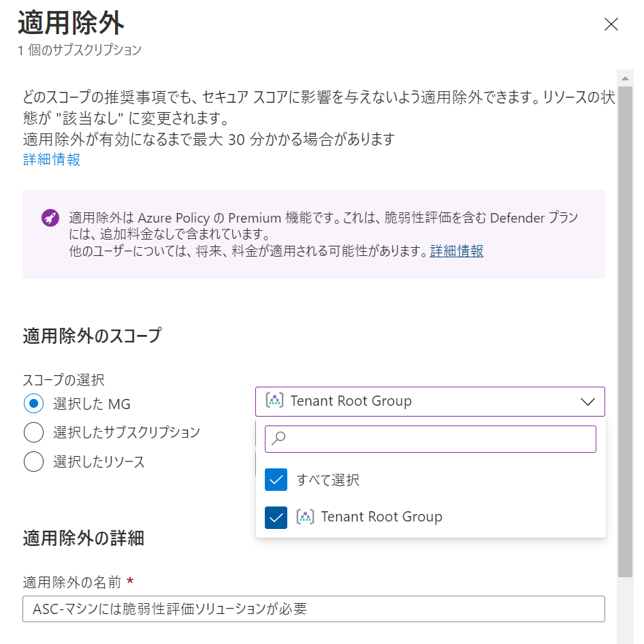This screenshot has height=644, width=644.
Task: Choose the 選択したリソース radio option
Action: tap(33, 462)
